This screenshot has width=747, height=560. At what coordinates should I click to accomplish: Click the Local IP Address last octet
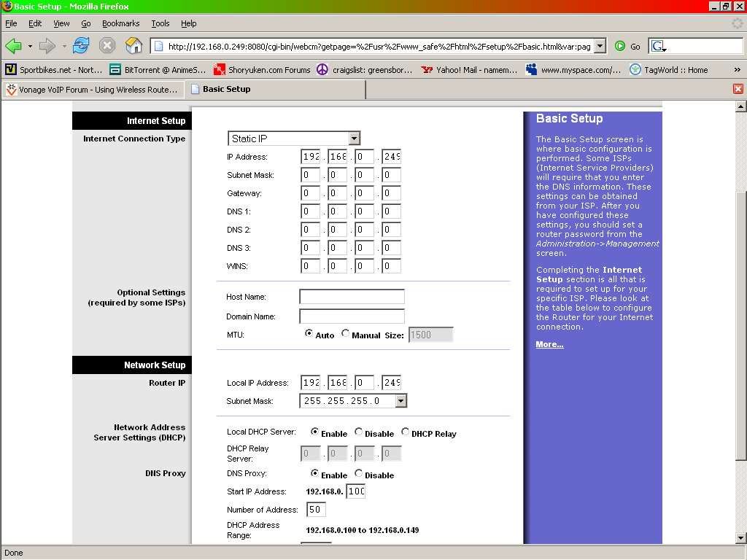coord(391,382)
